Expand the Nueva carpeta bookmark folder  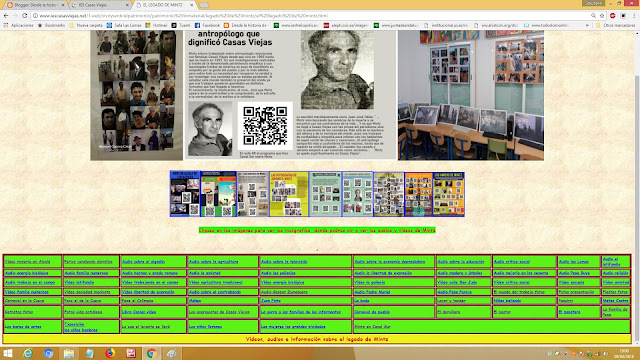[86, 25]
